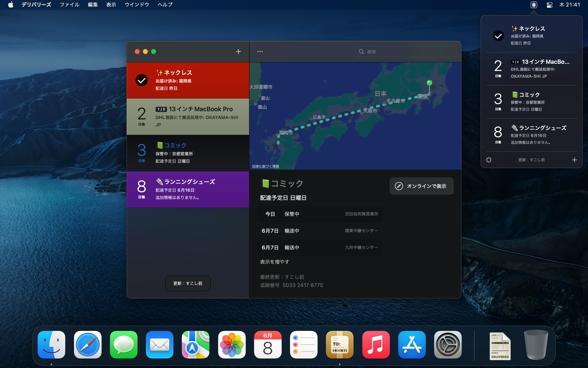This screenshot has width=588, height=368.
Task: Click the 釜山 label on the map
Action: [x=262, y=107]
